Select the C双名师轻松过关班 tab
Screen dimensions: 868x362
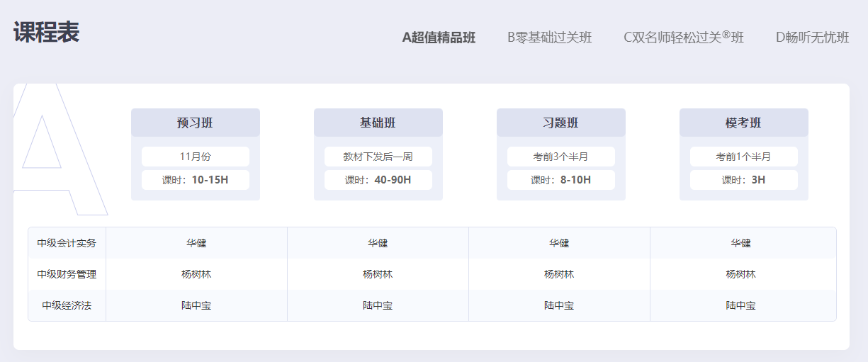point(683,38)
